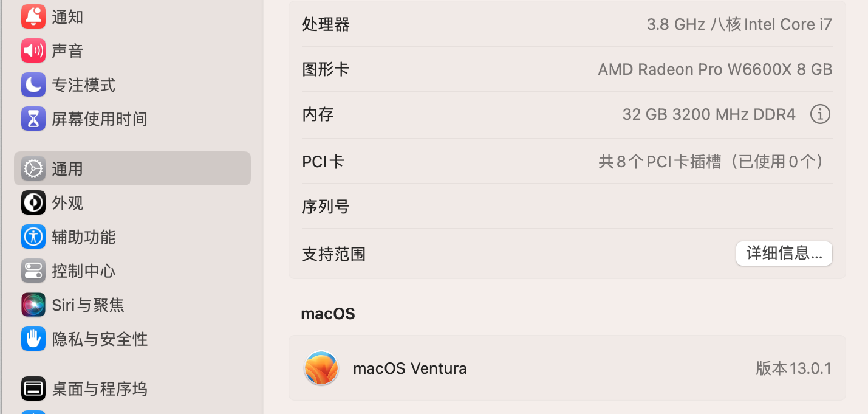Open the Appearance icon in sidebar

pyautogui.click(x=33, y=203)
